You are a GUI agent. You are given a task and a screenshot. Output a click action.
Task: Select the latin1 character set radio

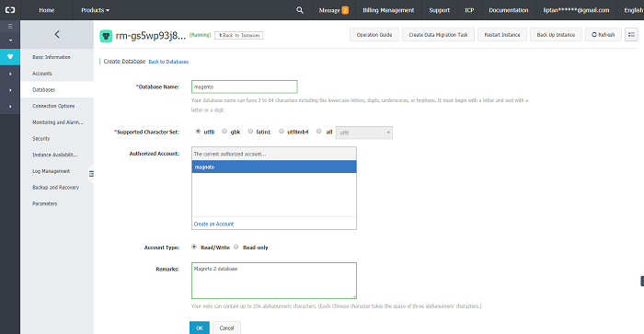tap(250, 131)
